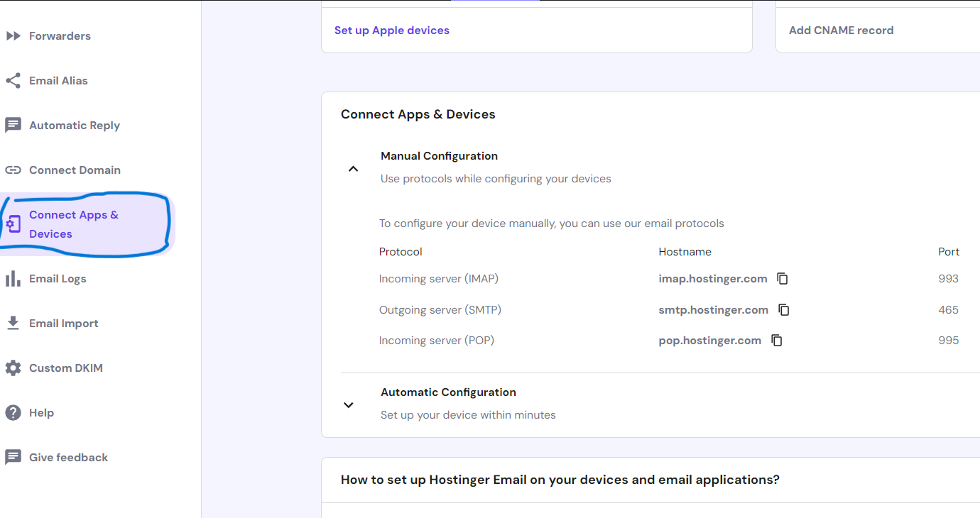Click the Connect Domain link icon
Viewport: 980px width, 518px height.
(x=13, y=170)
